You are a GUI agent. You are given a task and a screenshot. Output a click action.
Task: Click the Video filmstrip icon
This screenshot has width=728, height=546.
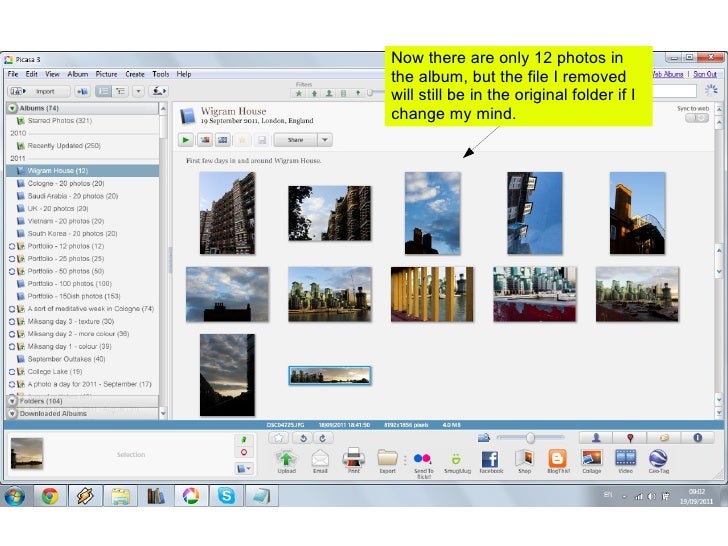tap(625, 458)
